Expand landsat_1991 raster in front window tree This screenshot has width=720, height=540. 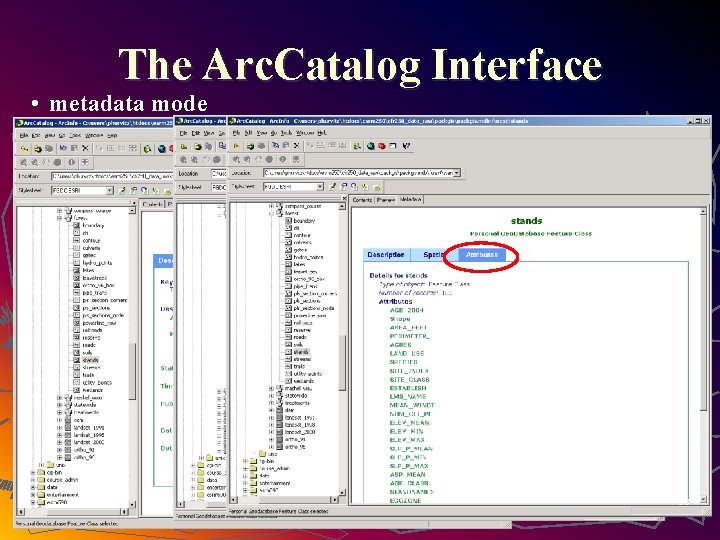[271, 417]
